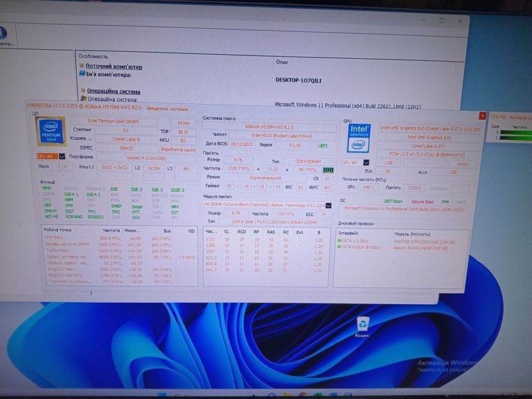
Task: Click the Core 0 activity bar
Action: pyautogui.click(x=515, y=132)
